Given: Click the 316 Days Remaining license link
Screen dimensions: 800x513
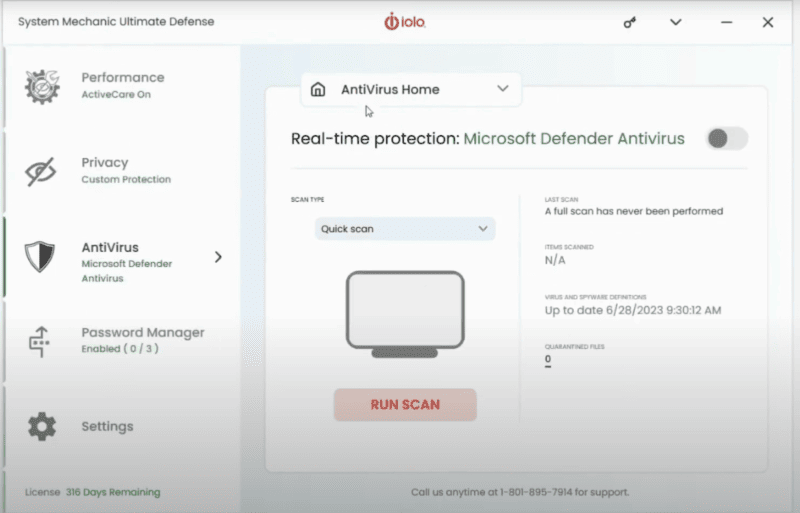Looking at the screenshot, I should pyautogui.click(x=113, y=492).
